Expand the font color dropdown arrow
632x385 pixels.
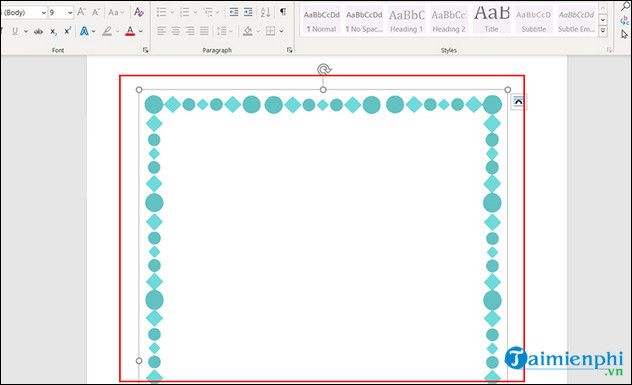tap(141, 31)
